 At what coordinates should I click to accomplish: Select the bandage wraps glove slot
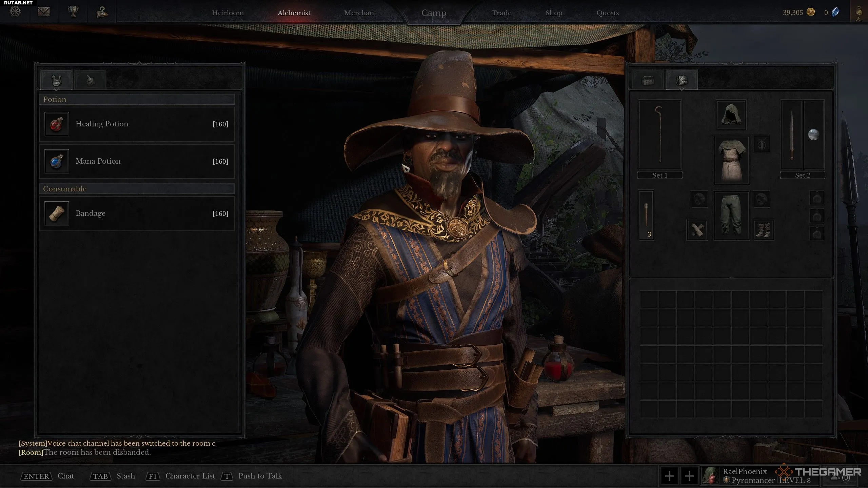click(x=697, y=230)
